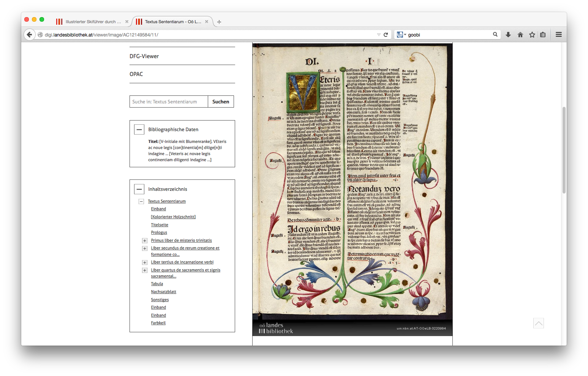The image size is (588, 376).
Task: Close the Illustrierter Skiführer tab
Action: pyautogui.click(x=127, y=22)
